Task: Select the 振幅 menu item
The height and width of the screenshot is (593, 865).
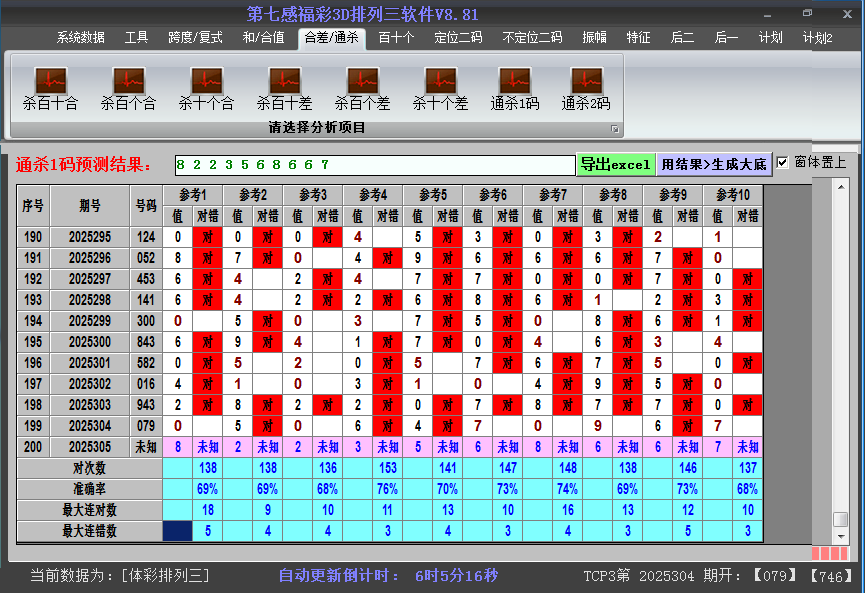Action: [x=594, y=38]
